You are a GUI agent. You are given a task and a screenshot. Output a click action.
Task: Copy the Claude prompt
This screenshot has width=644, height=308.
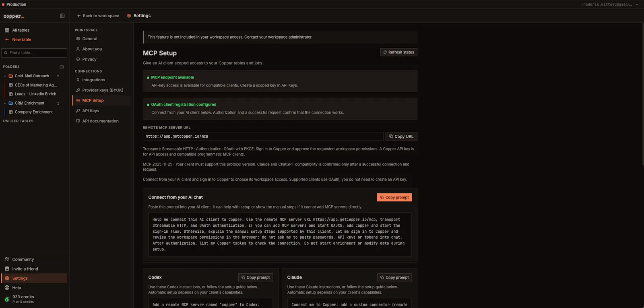click(394, 277)
